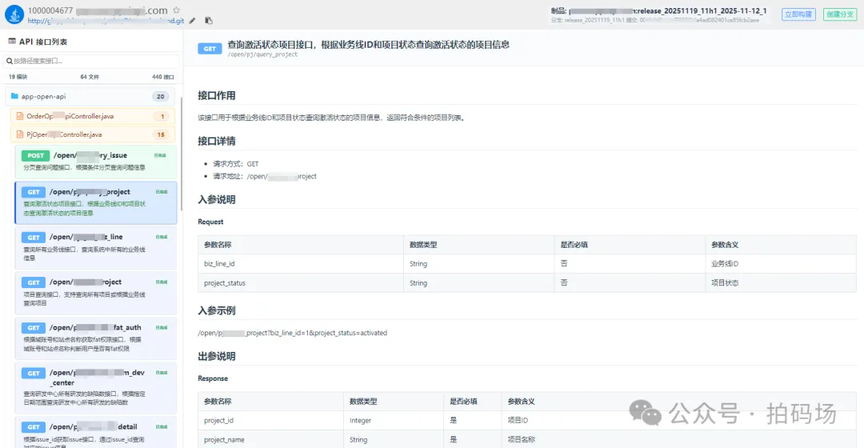Click the count badge 1 on OrderOp controller
The image size is (864, 448).
pyautogui.click(x=162, y=116)
